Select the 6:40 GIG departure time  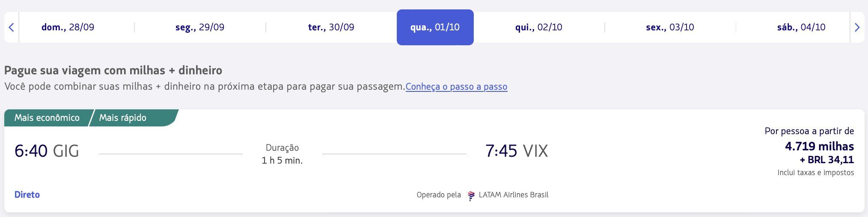pos(47,151)
